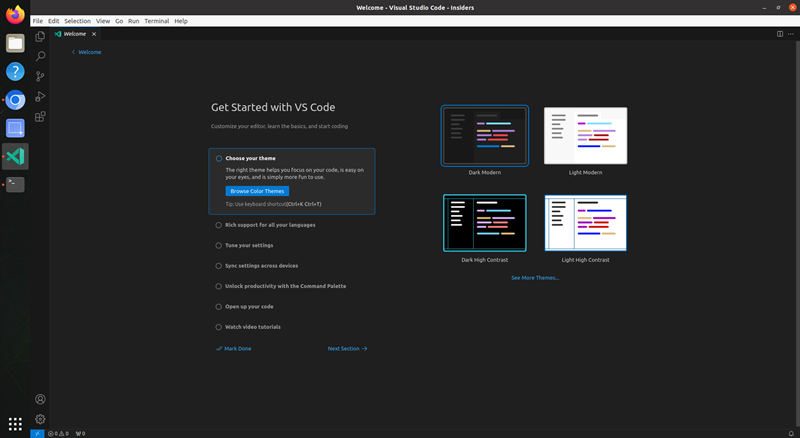
Task: Choose the Dark High Contrast theme thumbnail
Action: tap(485, 223)
